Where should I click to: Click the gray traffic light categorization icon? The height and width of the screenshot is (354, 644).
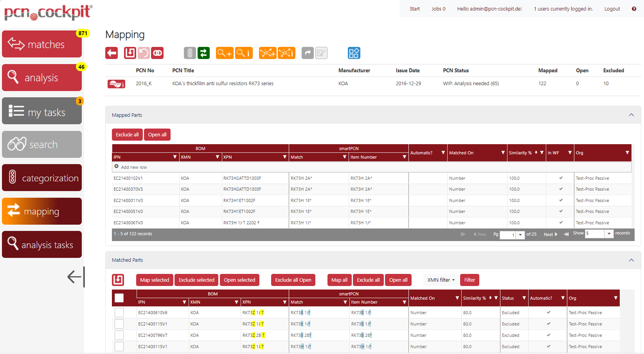pos(190,53)
